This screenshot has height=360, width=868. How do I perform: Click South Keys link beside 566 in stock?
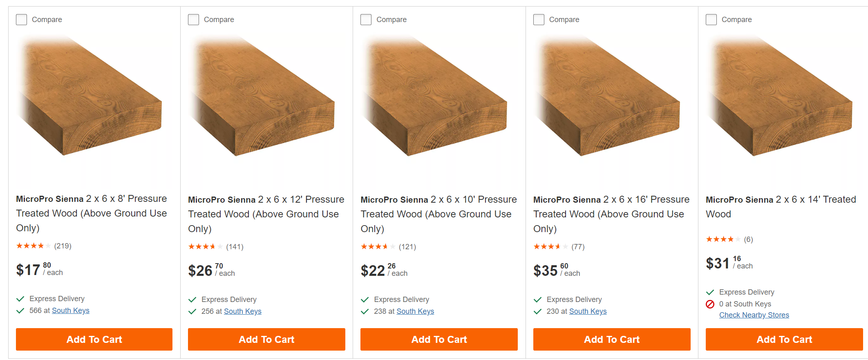71,311
